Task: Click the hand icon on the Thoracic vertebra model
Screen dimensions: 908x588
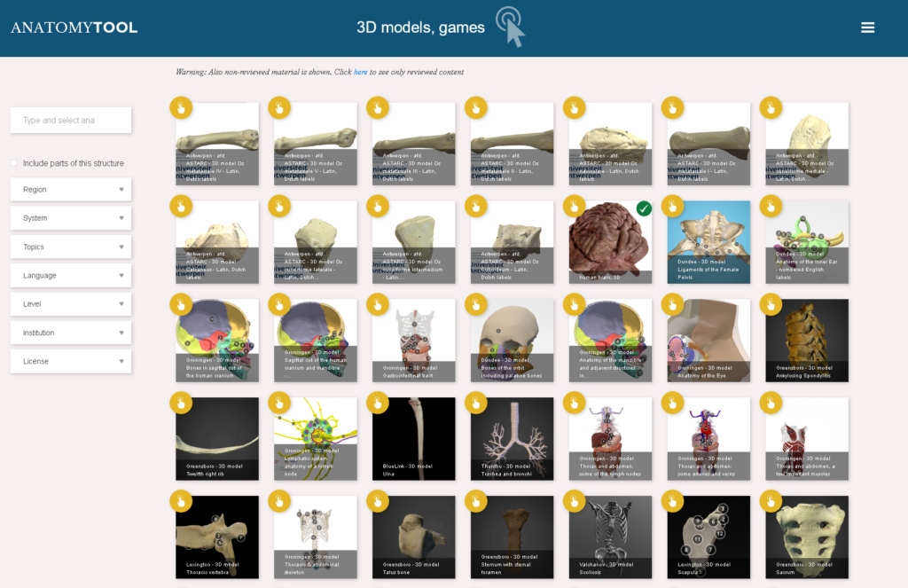Action: 181,502
